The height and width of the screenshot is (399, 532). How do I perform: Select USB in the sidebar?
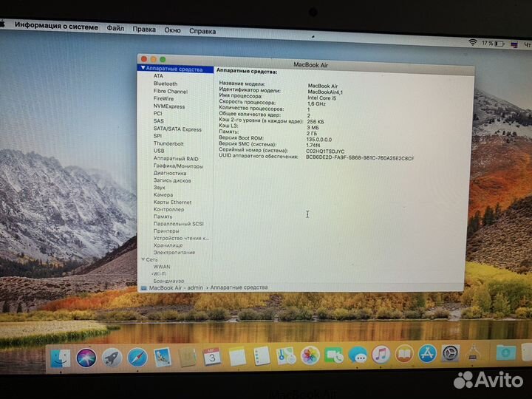pyautogui.click(x=159, y=151)
